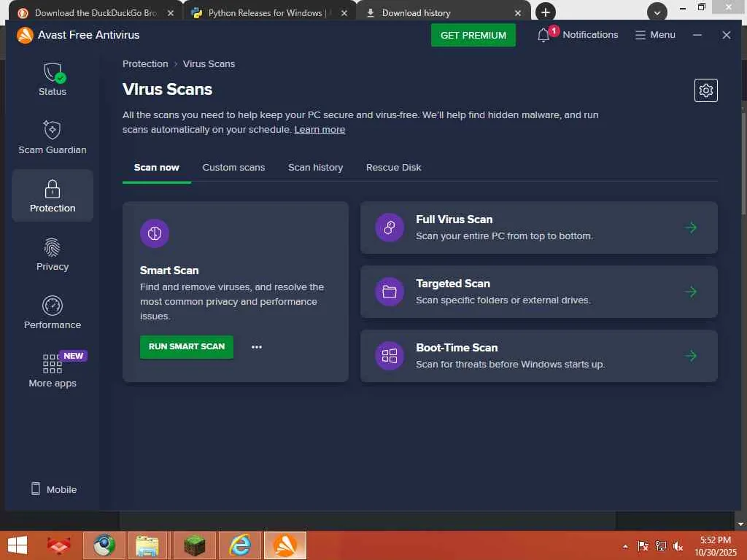Close the DuckDuckGo browser tab
Viewport: 747px width, 560px height.
(x=171, y=13)
